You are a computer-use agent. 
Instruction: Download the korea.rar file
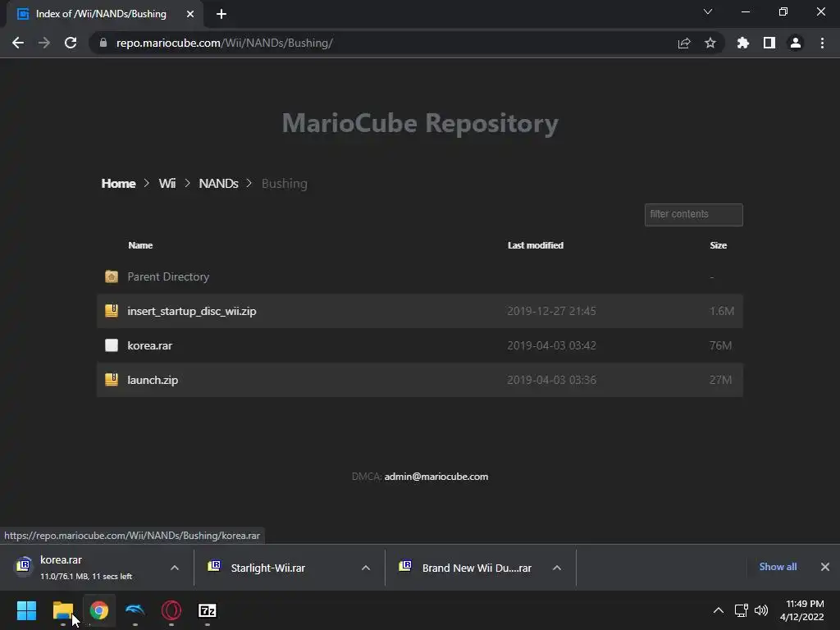click(150, 345)
